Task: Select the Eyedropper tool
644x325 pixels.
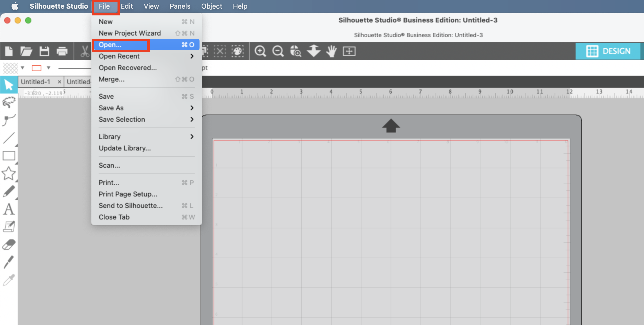Action: tap(9, 280)
